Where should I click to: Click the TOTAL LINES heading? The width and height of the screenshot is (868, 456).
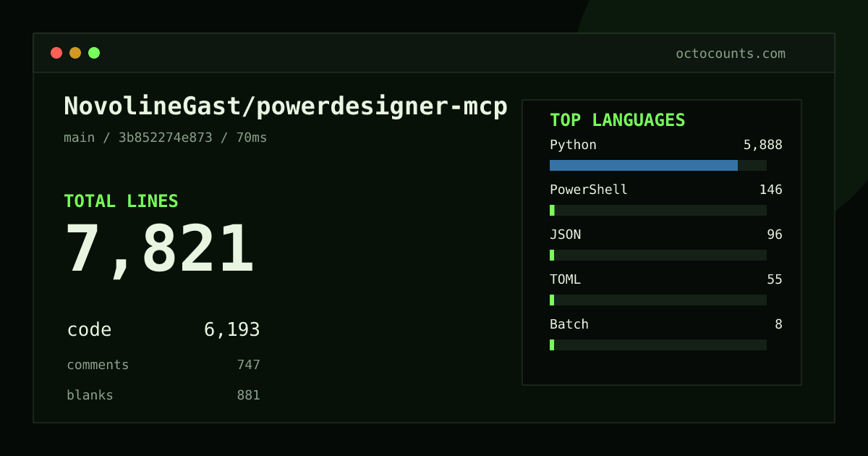tap(121, 201)
